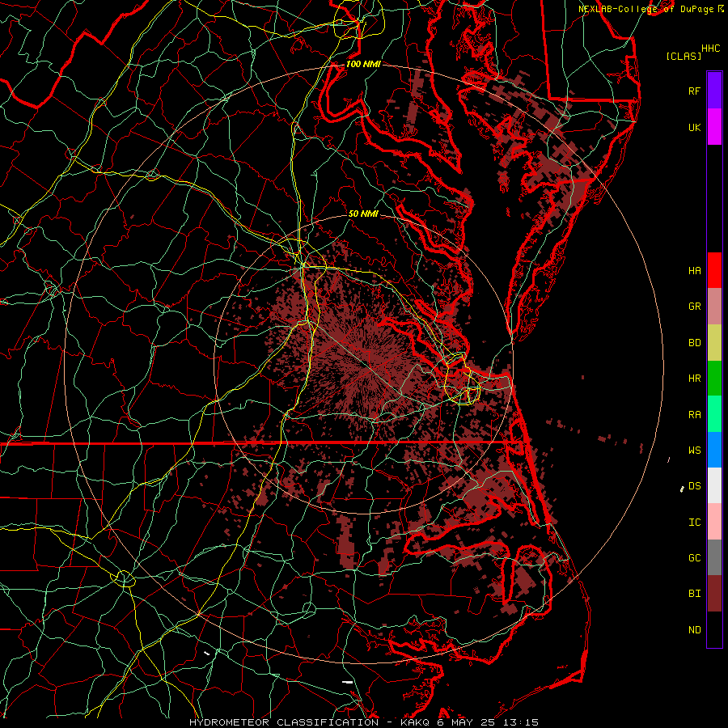Click the HA red legend swatch
The width and height of the screenshot is (728, 728).
click(x=714, y=270)
